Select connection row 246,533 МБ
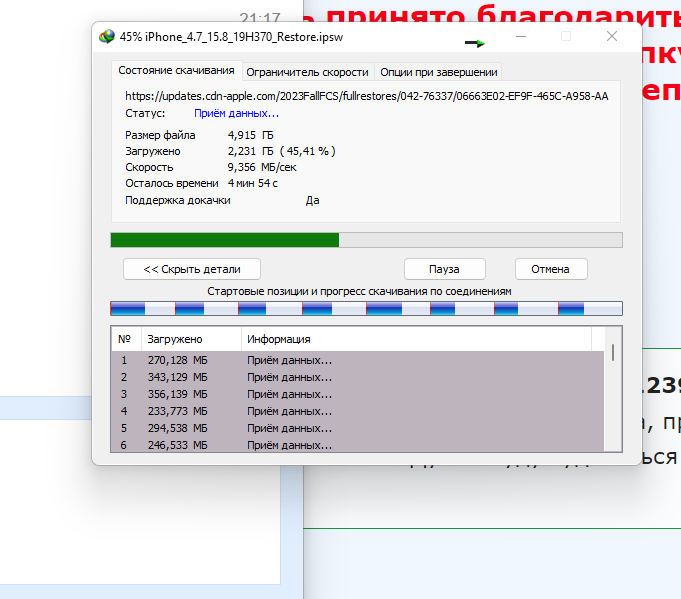This screenshot has height=599, width=681. [358, 445]
